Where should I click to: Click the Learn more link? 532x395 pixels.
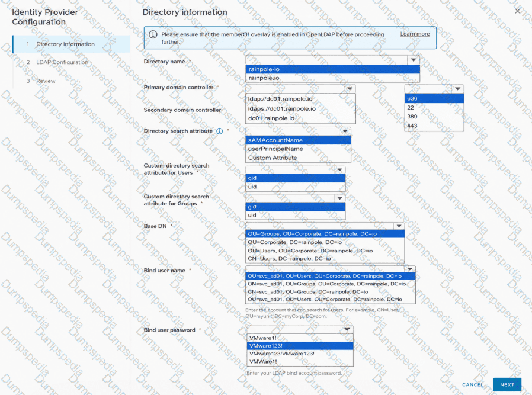[x=415, y=34]
